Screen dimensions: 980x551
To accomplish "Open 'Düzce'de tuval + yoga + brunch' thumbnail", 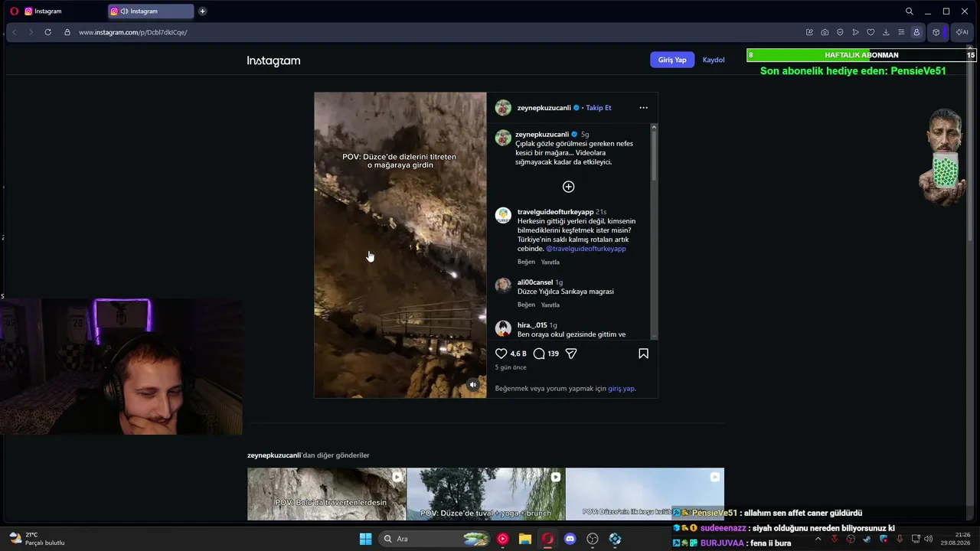I will (485, 494).
